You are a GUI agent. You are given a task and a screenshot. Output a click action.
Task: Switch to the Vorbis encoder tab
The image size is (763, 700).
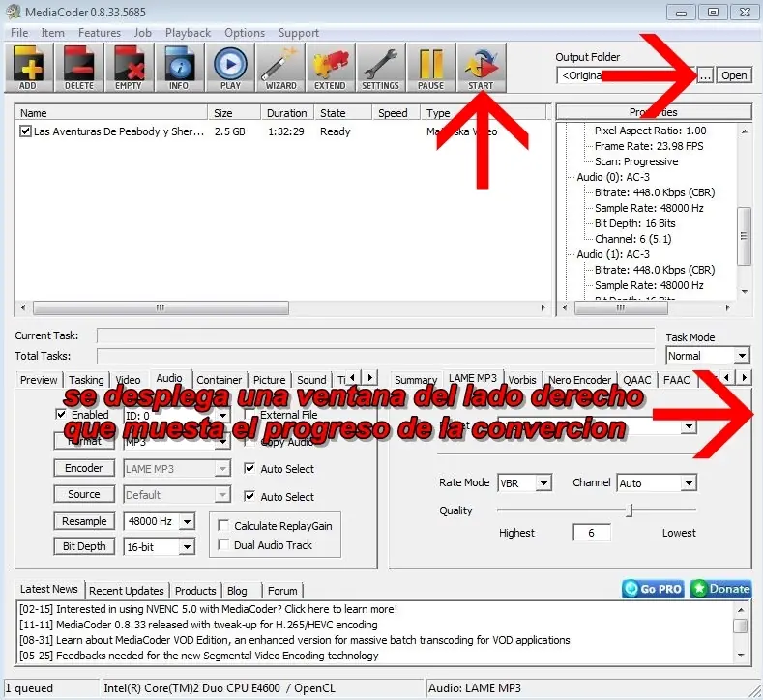coord(521,380)
